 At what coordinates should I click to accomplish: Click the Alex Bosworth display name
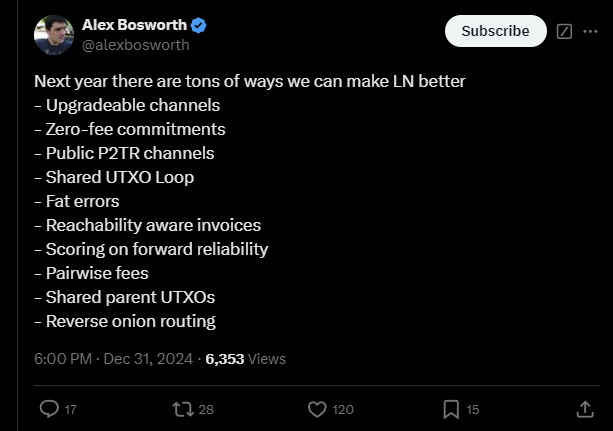(x=134, y=24)
